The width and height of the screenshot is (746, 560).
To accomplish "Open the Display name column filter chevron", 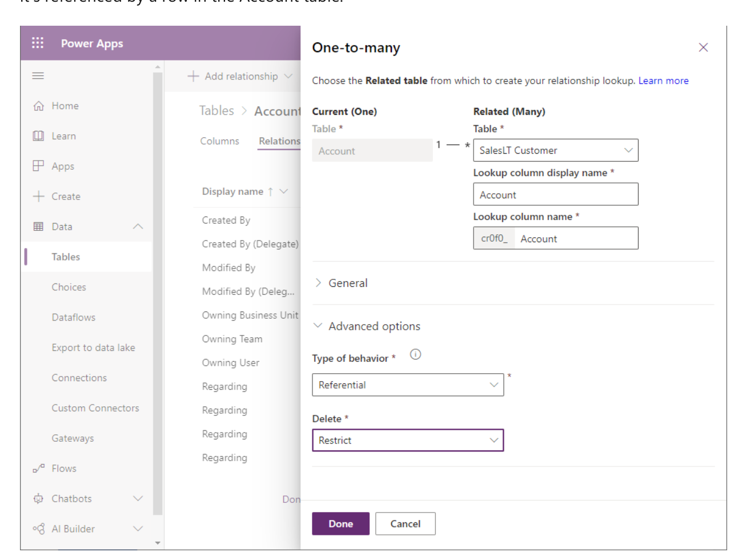I will 284,191.
